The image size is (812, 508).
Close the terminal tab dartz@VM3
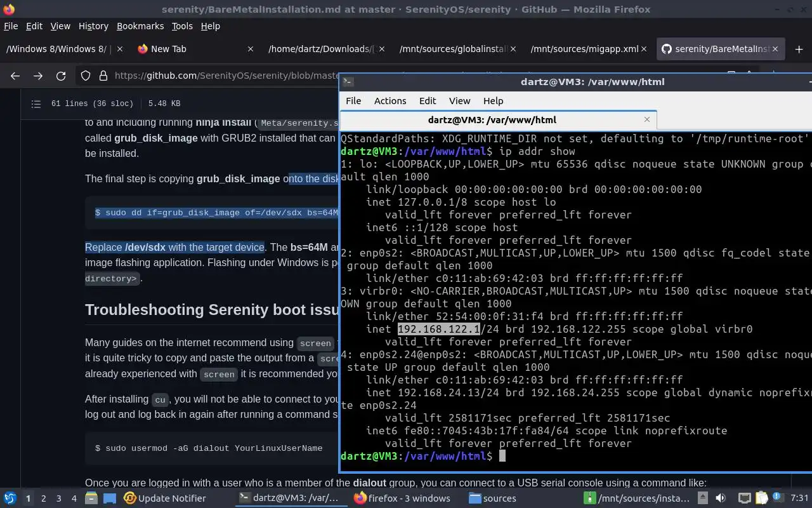[x=647, y=119]
